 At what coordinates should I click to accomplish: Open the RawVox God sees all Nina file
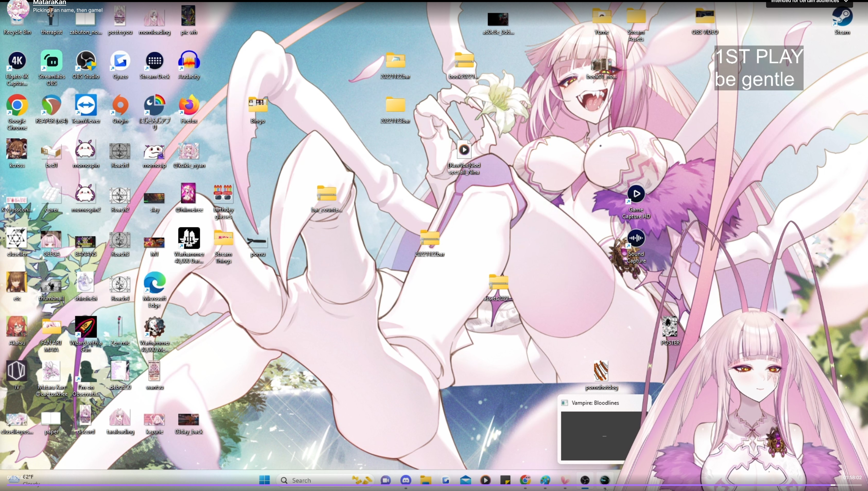tap(464, 157)
